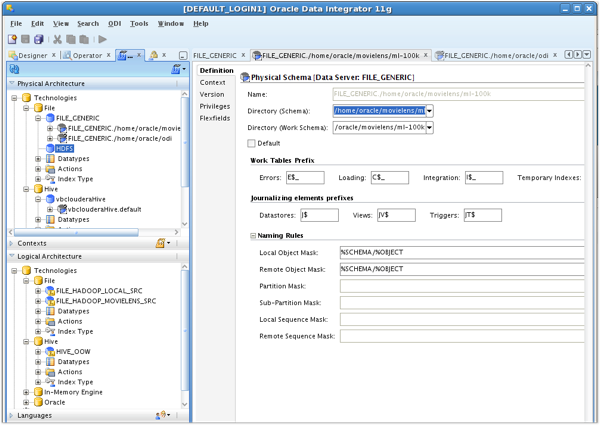Viewport: 600px width, 425px height.
Task: Expand the Languages panel
Action: 11,415
